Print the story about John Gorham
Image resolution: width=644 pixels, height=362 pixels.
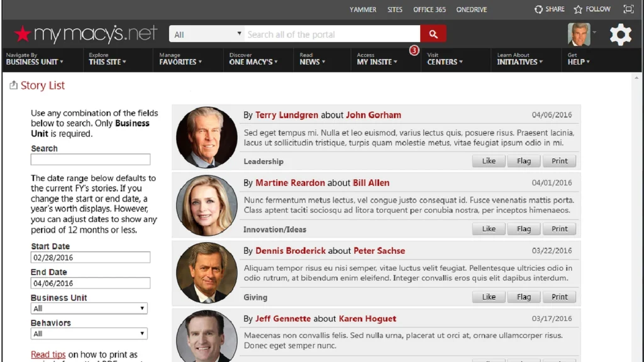coord(559,161)
